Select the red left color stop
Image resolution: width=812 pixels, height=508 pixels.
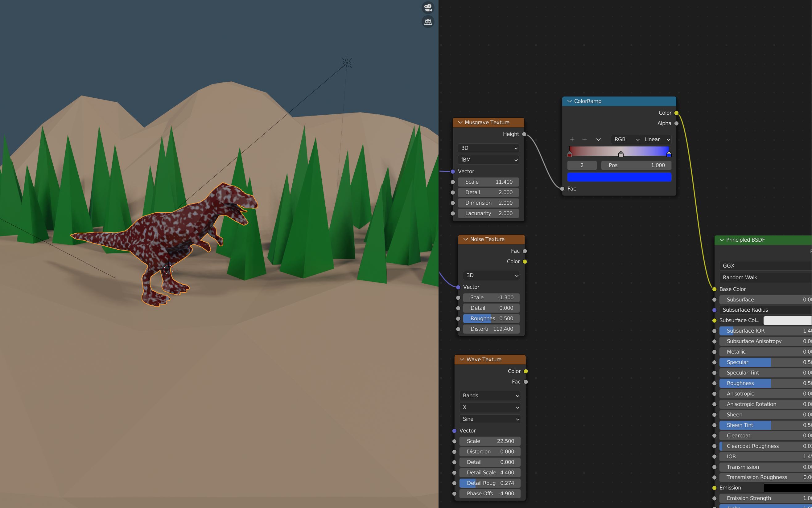pyautogui.click(x=570, y=154)
